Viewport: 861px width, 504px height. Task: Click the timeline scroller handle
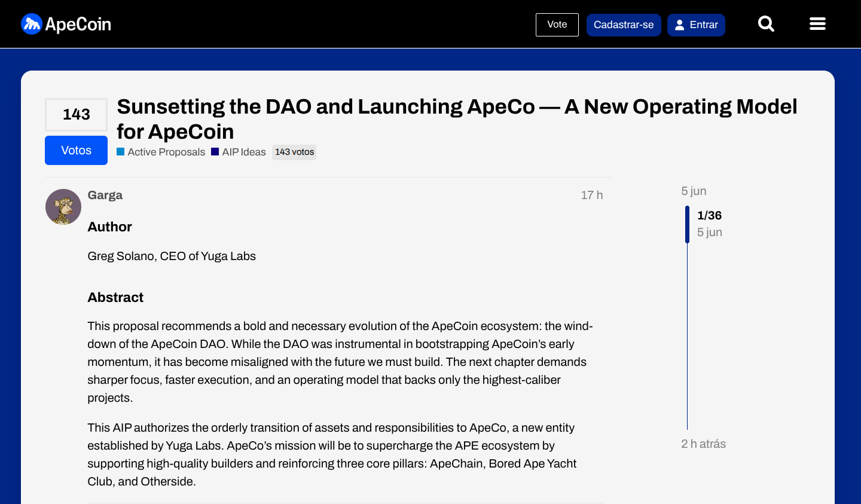click(x=688, y=224)
